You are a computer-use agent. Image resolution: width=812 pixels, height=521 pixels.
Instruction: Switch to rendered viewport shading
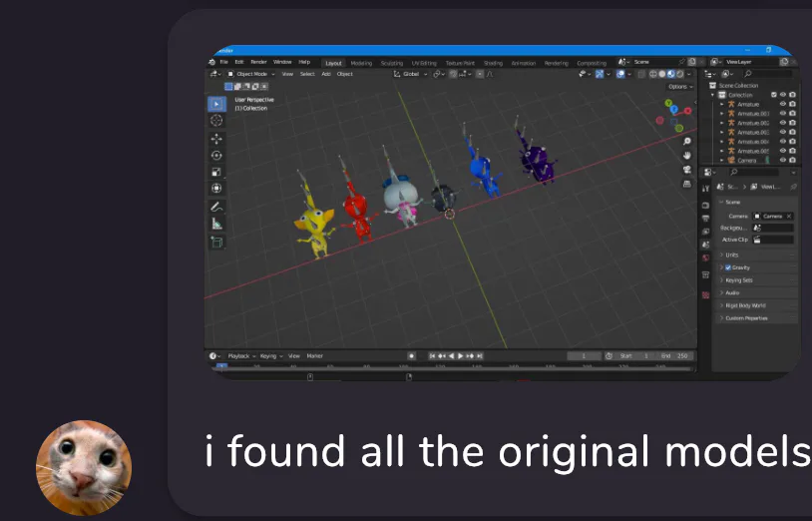pyautogui.click(x=680, y=74)
